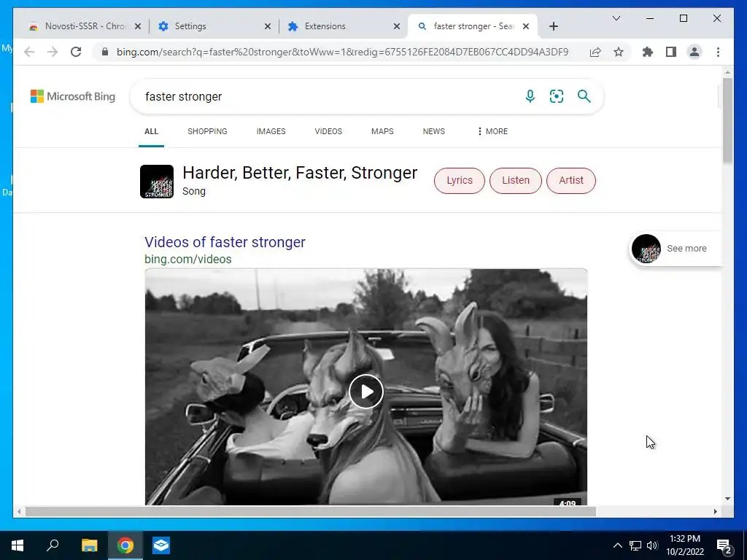Click the Harder Better Faster Stronger album thumbnail
Viewport: 747px width, 560px height.
click(x=157, y=182)
